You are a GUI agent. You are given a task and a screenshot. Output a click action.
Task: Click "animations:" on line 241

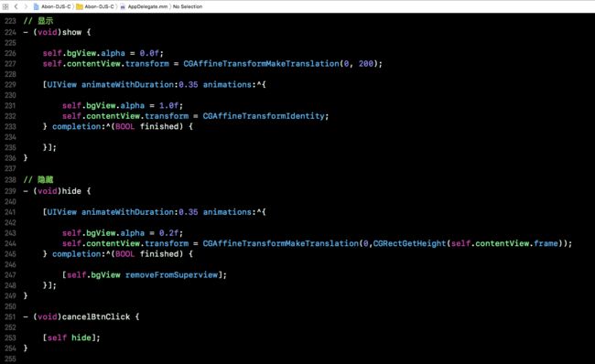[x=229, y=212]
